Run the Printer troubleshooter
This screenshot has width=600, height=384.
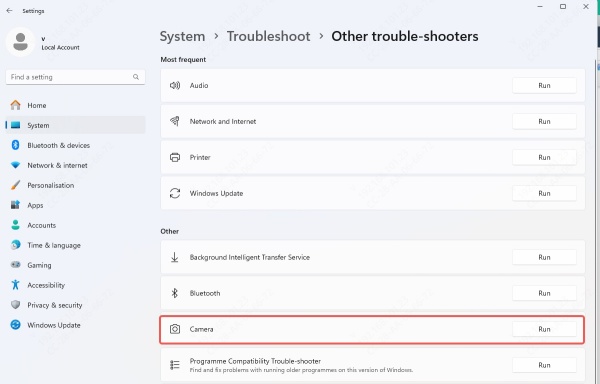(544, 157)
